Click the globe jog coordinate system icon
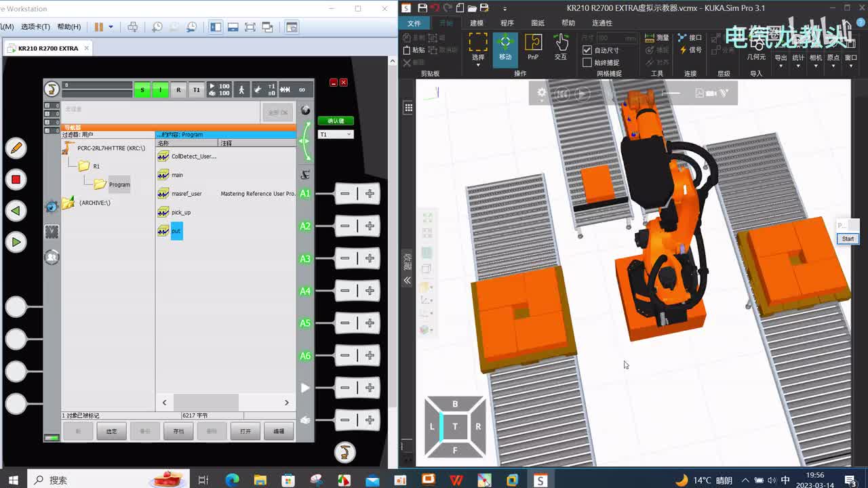Viewport: 868px width, 488px height. pos(305,110)
